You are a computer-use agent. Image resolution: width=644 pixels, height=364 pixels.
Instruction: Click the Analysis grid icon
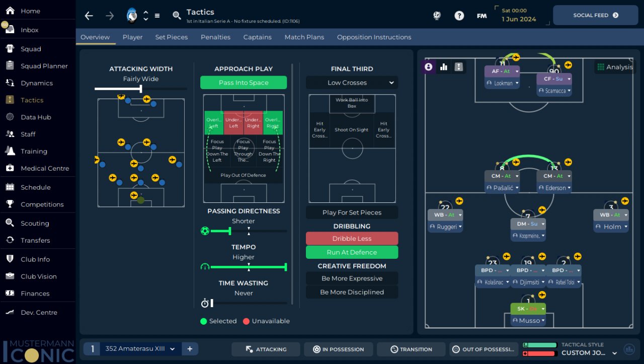[600, 67]
